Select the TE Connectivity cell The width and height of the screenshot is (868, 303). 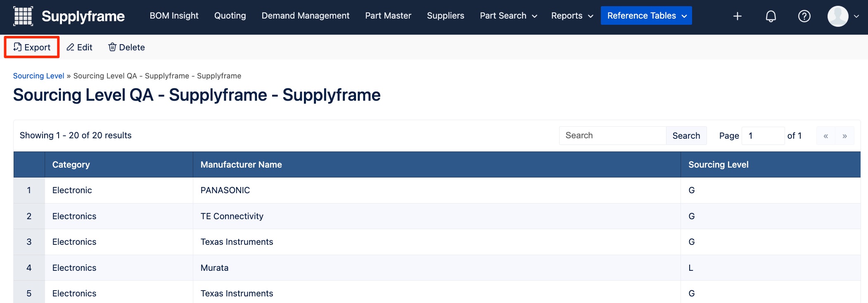[437, 216]
